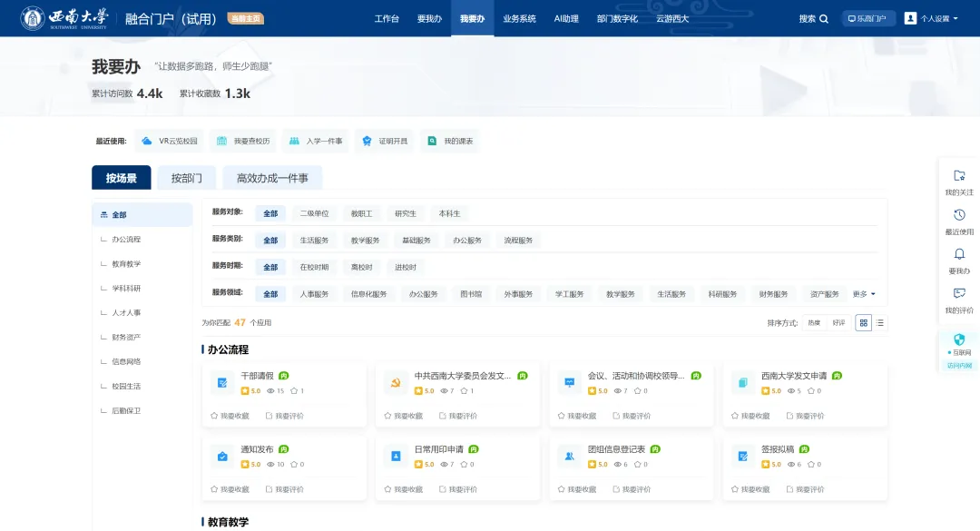Select 办公流程 in the left category tree

(126, 240)
